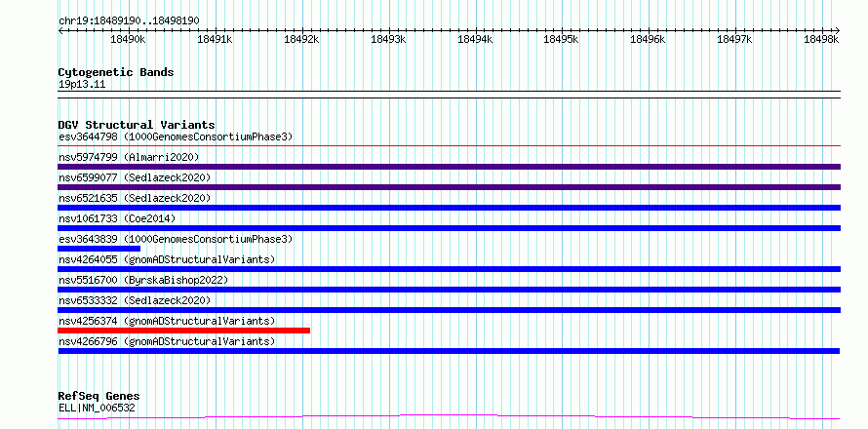Click the blue bar for nsv6521635

[449, 208]
